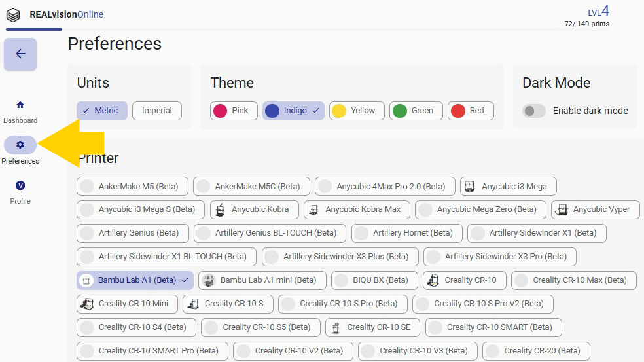Screen dimensions: 644x362
Task: Click the Dark Mode section heading
Action: [556, 83]
